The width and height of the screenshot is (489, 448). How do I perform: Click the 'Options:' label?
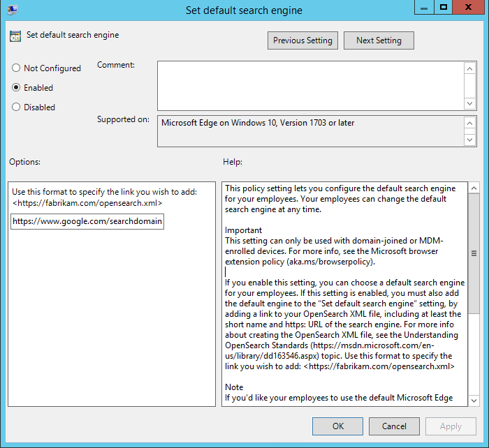point(24,162)
